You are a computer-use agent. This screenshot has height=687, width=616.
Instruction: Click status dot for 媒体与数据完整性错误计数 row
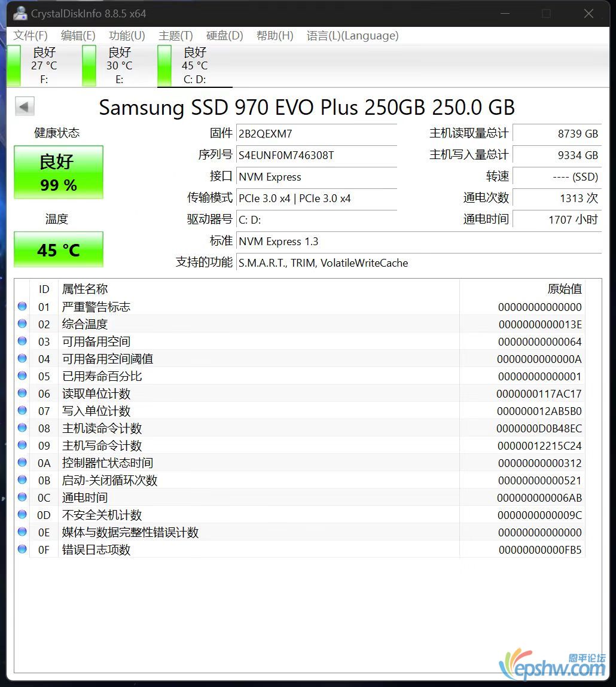[x=22, y=532]
